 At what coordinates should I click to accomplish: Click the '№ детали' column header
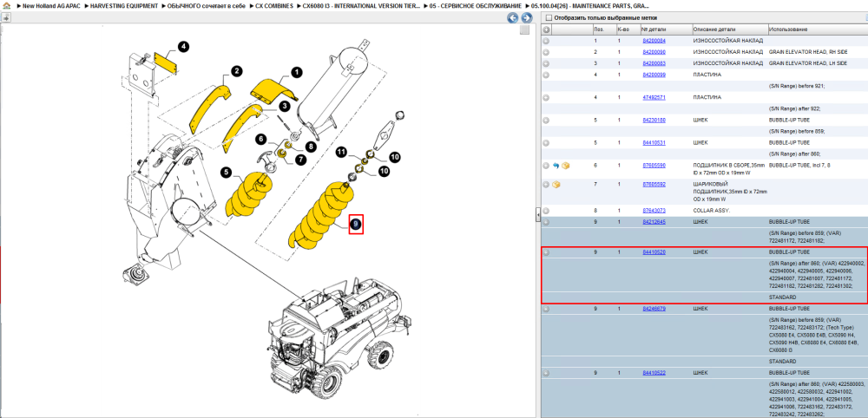click(666, 29)
